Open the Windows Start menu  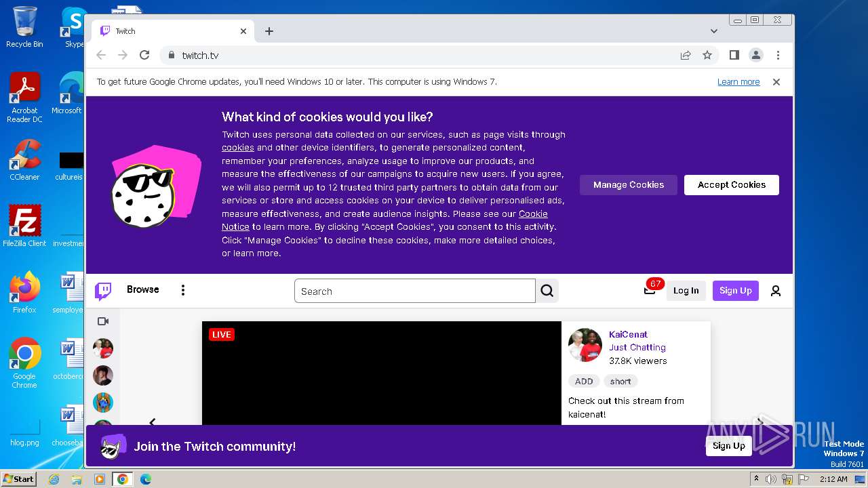pos(19,479)
